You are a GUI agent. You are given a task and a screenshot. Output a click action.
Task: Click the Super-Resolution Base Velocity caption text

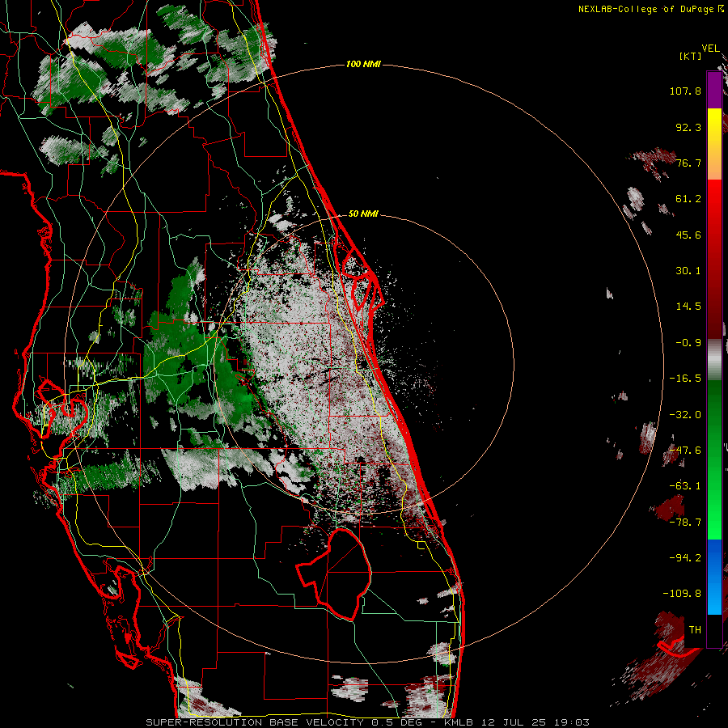(x=367, y=722)
